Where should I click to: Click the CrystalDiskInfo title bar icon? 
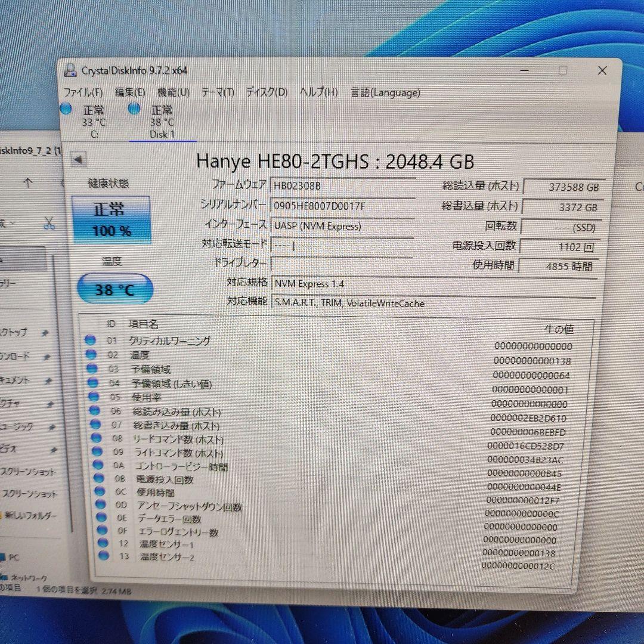(x=70, y=70)
